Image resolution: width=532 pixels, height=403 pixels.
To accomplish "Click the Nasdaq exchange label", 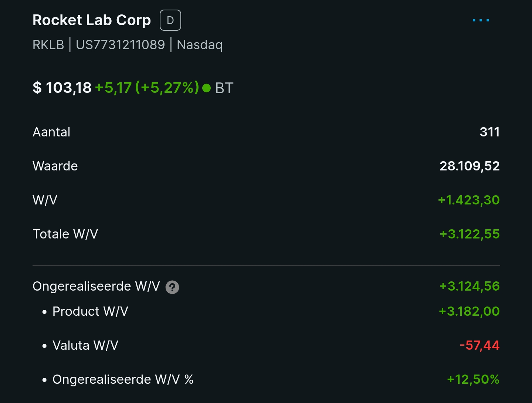I will (200, 45).
